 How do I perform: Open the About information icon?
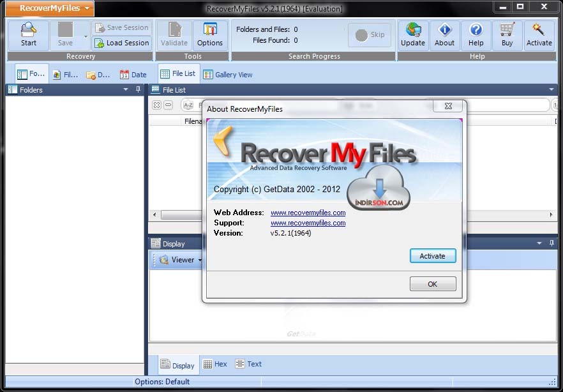click(x=444, y=35)
